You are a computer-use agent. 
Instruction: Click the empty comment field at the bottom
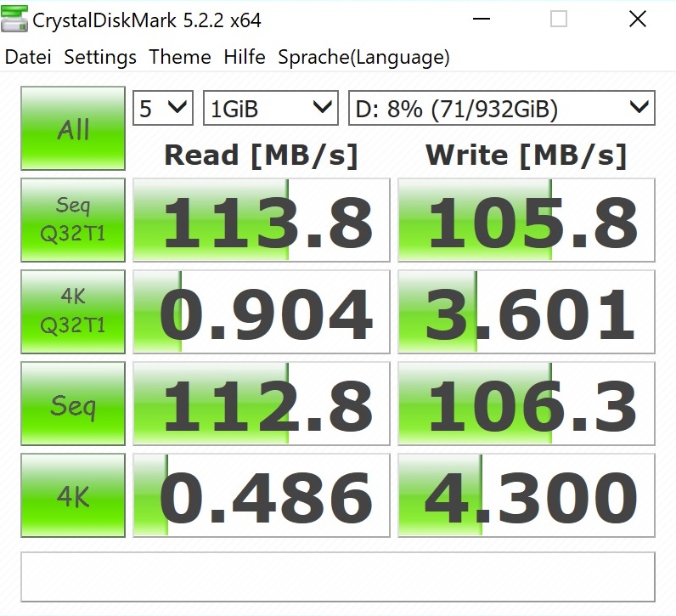[337, 576]
